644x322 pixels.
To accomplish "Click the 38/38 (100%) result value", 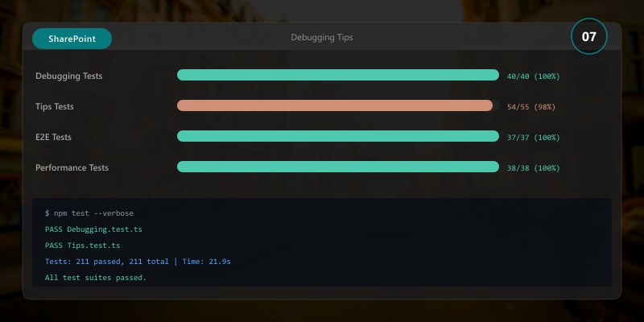I will [x=533, y=168].
